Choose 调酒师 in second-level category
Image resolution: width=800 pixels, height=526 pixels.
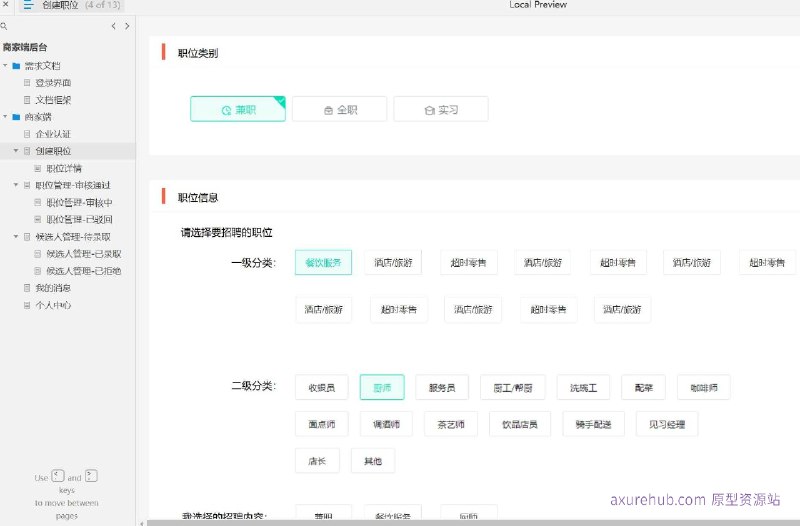pyautogui.click(x=386, y=424)
